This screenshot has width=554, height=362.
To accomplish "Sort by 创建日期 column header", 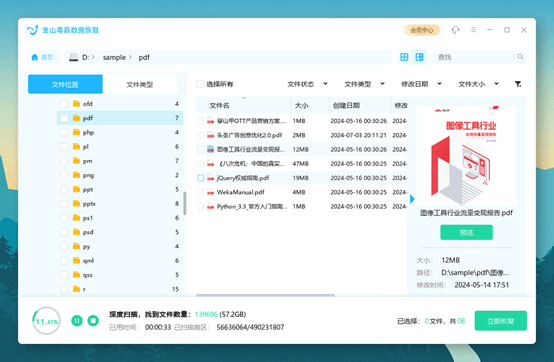I will click(x=346, y=105).
